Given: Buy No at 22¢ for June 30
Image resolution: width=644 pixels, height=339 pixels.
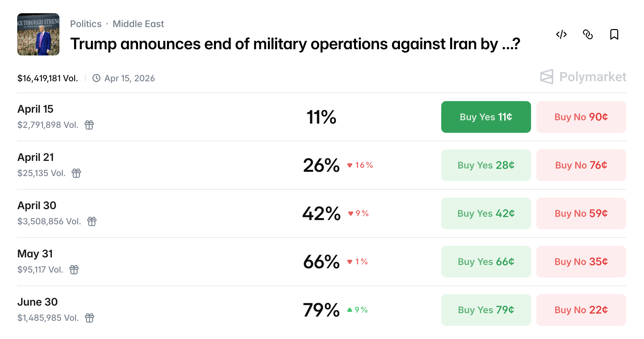Looking at the screenshot, I should (581, 310).
